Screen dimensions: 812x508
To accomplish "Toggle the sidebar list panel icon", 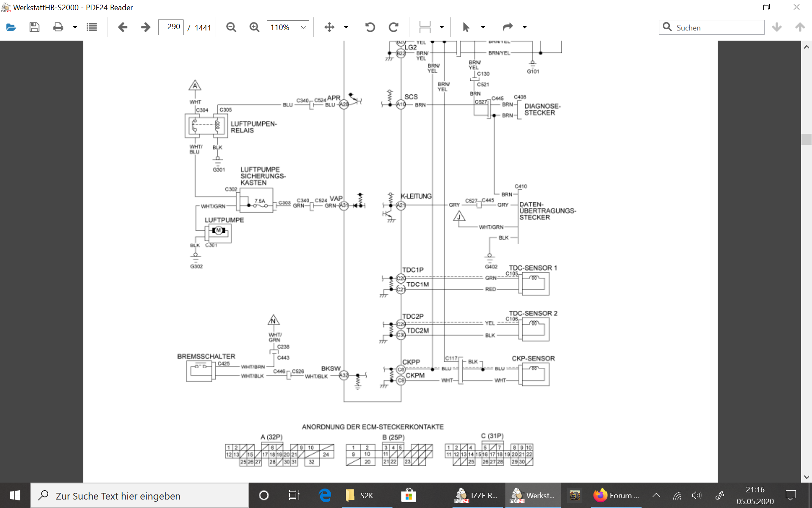I will click(x=92, y=28).
